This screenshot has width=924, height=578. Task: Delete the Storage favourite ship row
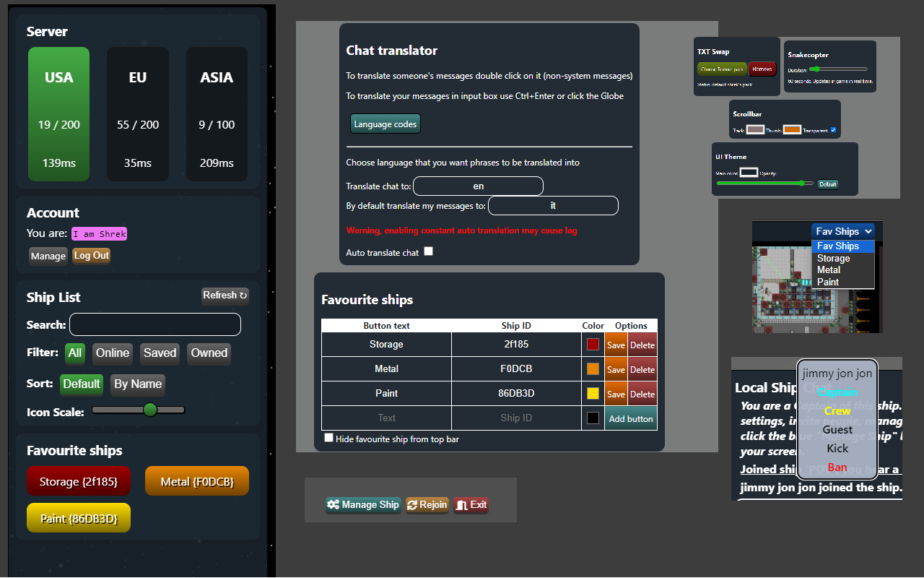click(x=642, y=345)
